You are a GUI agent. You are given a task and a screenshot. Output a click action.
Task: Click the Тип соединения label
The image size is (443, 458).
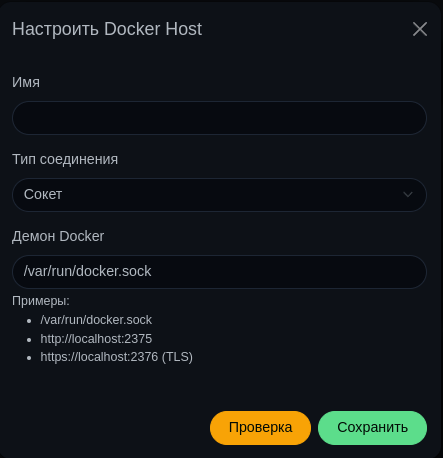[x=65, y=159]
